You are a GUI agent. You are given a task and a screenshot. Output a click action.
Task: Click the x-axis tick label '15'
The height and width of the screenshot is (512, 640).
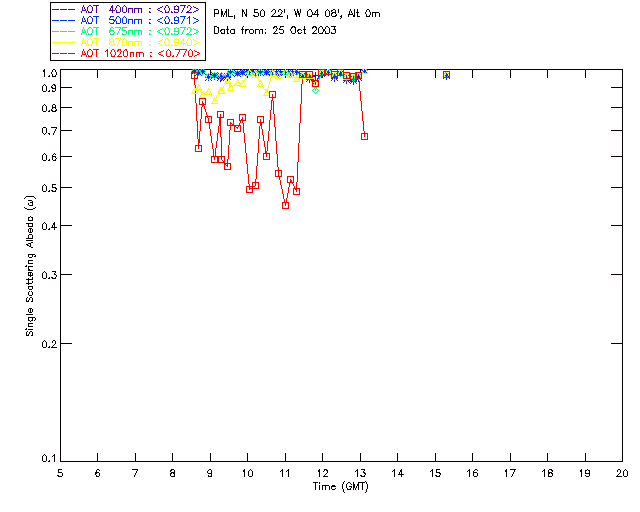(435, 473)
